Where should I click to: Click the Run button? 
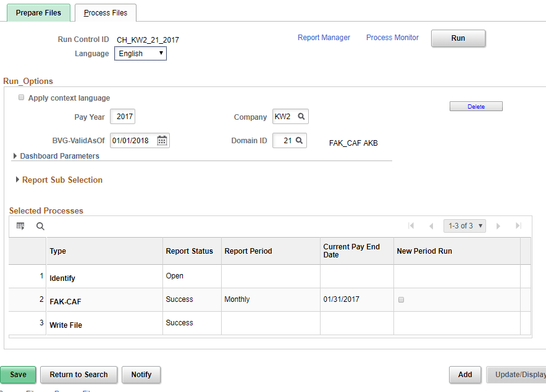458,38
